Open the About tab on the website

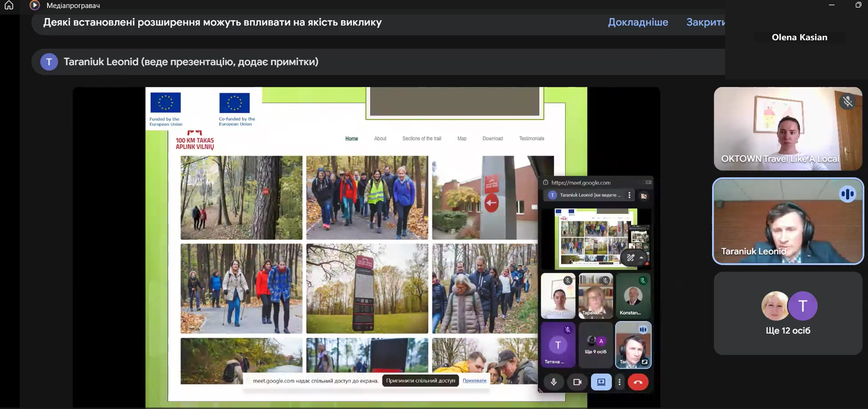point(380,139)
